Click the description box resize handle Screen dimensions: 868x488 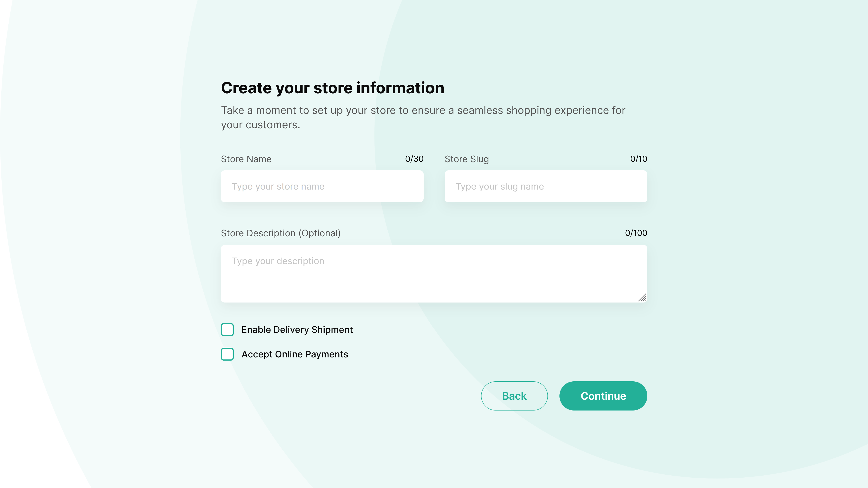click(x=642, y=297)
